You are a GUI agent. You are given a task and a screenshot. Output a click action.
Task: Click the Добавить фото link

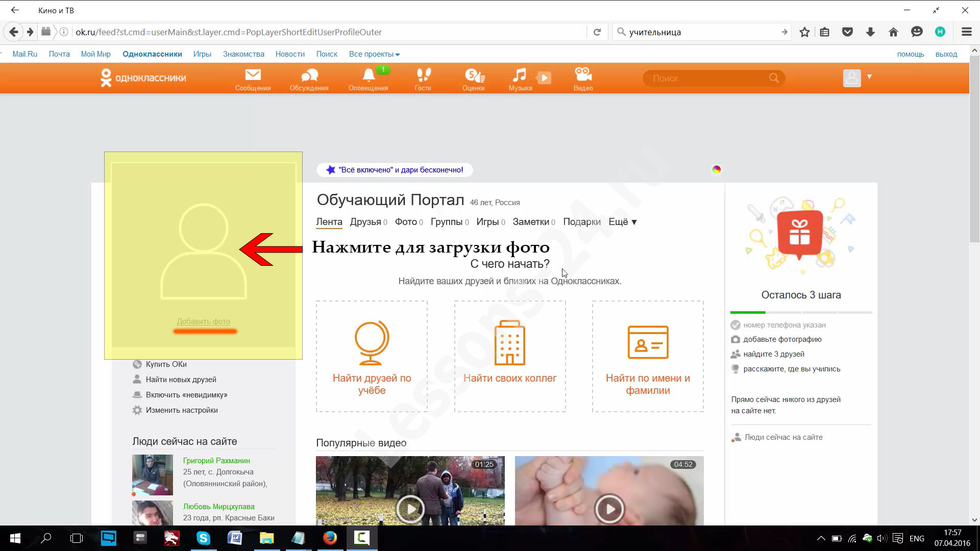click(203, 321)
